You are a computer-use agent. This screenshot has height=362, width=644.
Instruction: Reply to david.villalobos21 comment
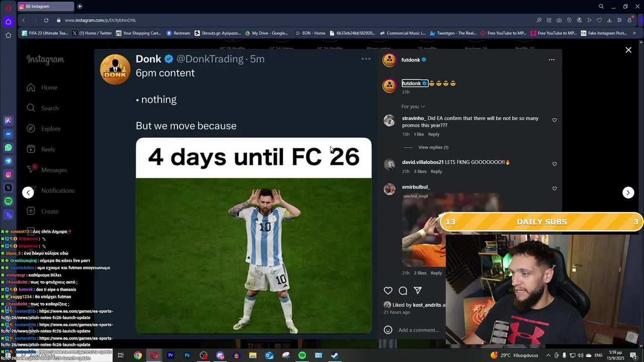pos(436,171)
